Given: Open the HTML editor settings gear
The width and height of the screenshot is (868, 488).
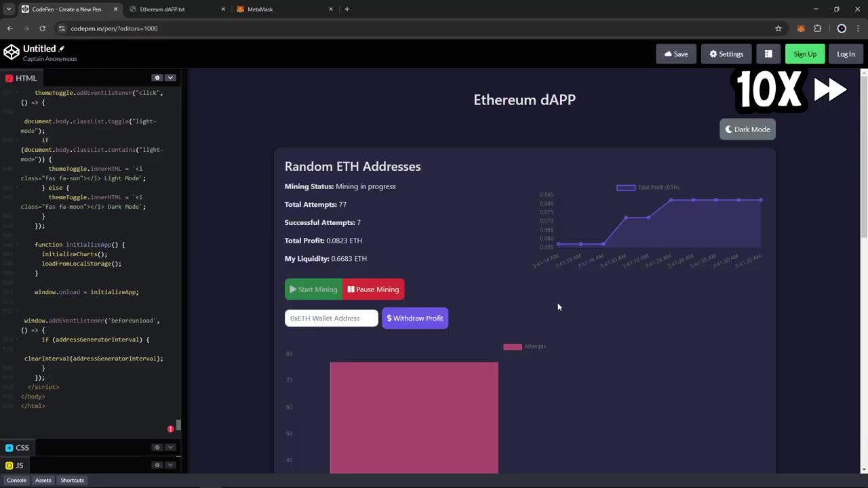Looking at the screenshot, I should (x=157, y=78).
